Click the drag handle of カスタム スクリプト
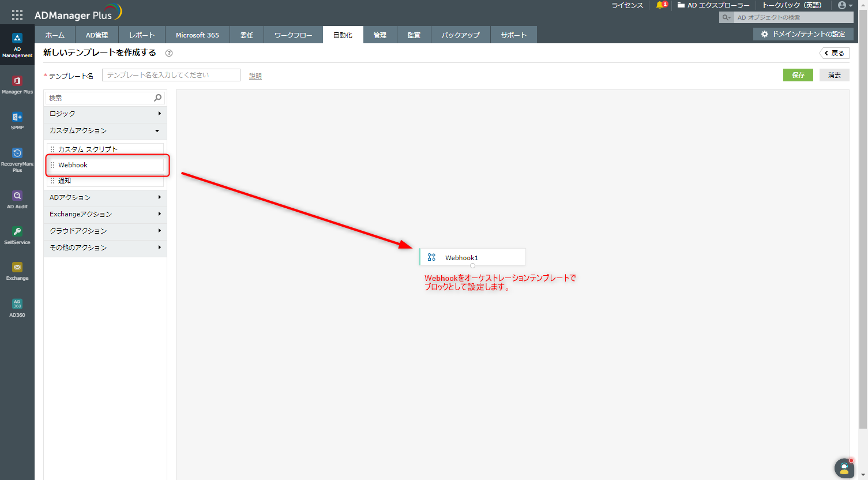Viewport: 868px width, 480px height. pyautogui.click(x=52, y=149)
